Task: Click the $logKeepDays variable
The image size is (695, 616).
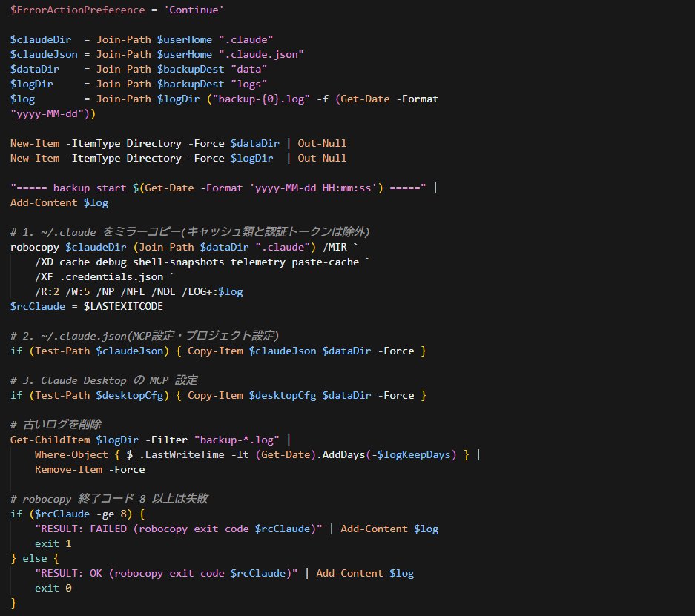Action: (x=413, y=455)
